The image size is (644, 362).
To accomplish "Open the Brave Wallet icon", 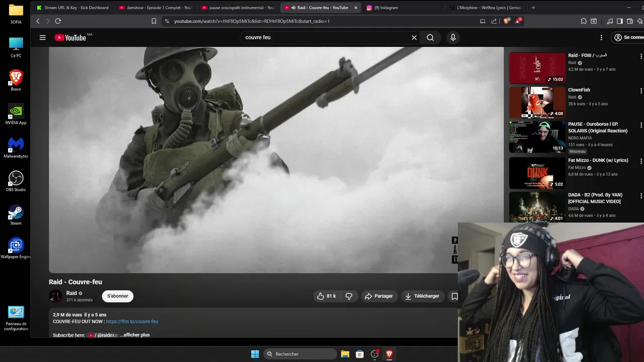I will [x=629, y=21].
